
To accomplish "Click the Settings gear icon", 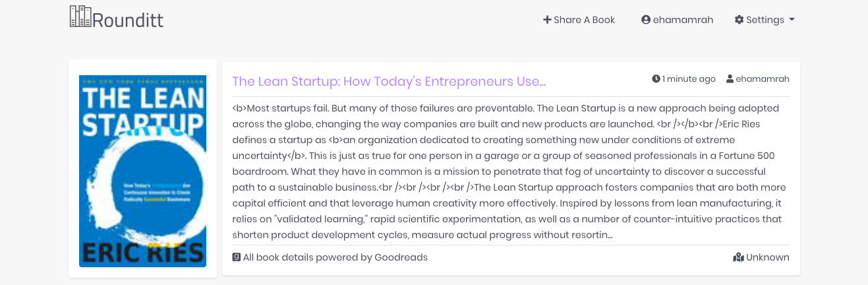I will pos(739,20).
